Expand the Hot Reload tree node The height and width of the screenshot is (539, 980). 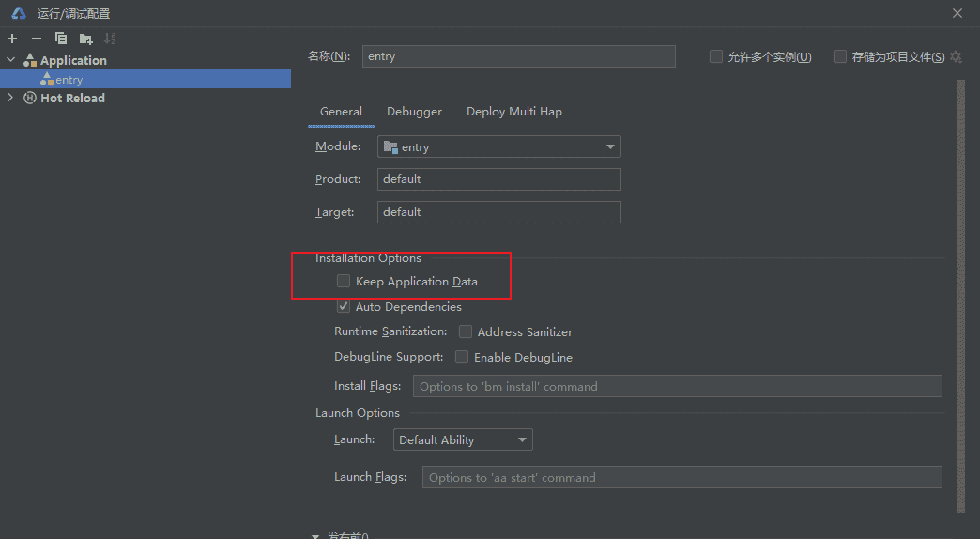tap(11, 98)
